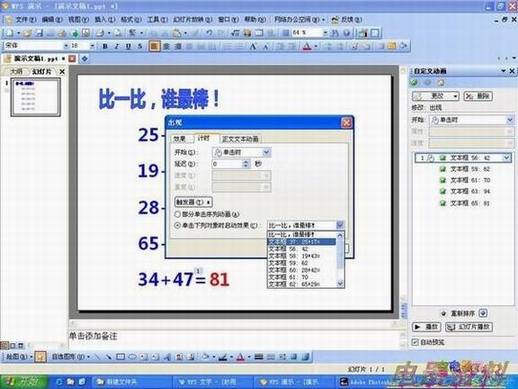518x389 pixels.
Task: Open the 插入 menu
Action: coord(104,19)
